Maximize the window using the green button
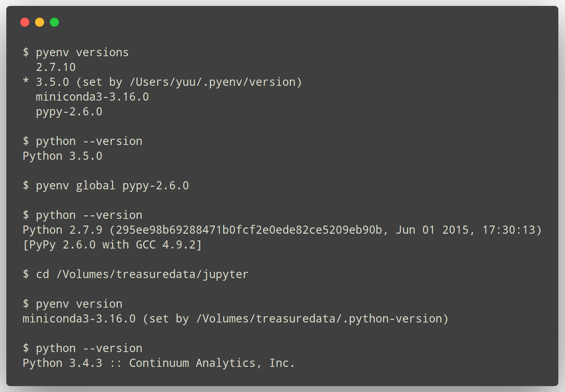 (54, 22)
